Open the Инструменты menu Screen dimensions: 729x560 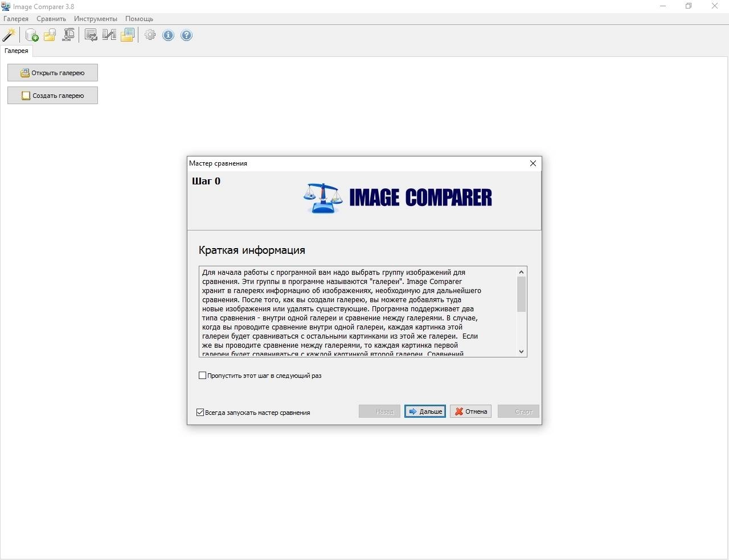96,19
